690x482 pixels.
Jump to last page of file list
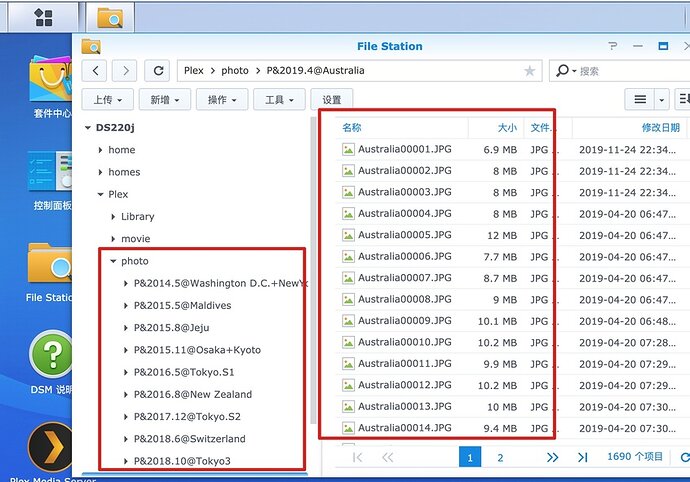(x=582, y=458)
